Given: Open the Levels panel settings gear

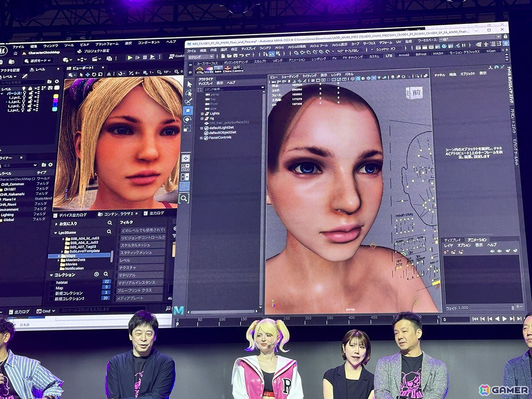Looking at the screenshot, I should 57,82.
